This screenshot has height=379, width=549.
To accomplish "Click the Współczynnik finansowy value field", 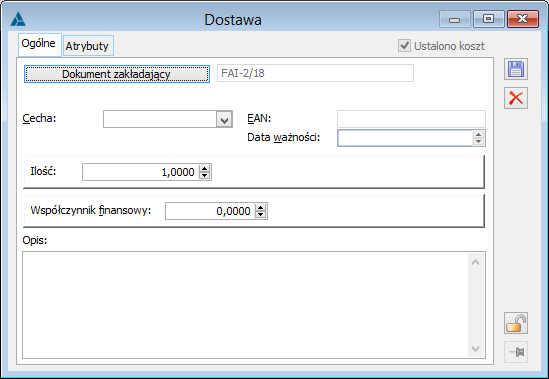I will click(x=210, y=211).
